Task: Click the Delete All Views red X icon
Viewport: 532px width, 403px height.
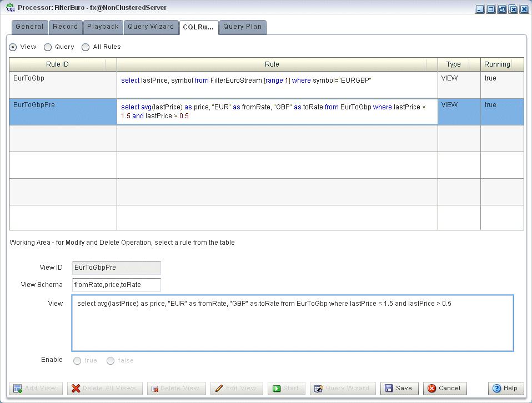Action: click(76, 389)
